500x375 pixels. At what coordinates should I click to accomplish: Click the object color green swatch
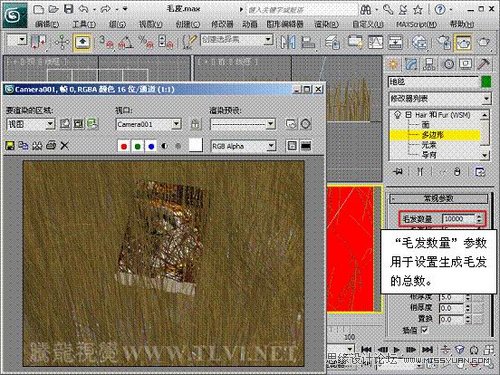tap(486, 82)
